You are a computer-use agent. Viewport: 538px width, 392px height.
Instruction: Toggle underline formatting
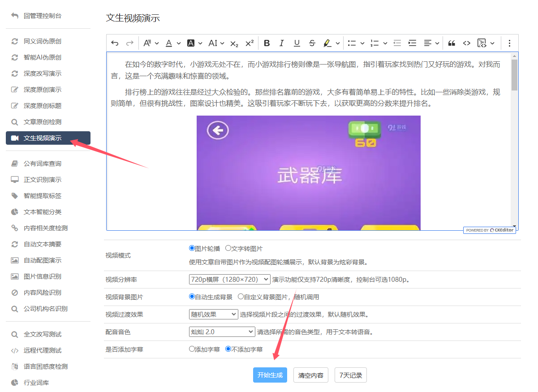point(297,43)
